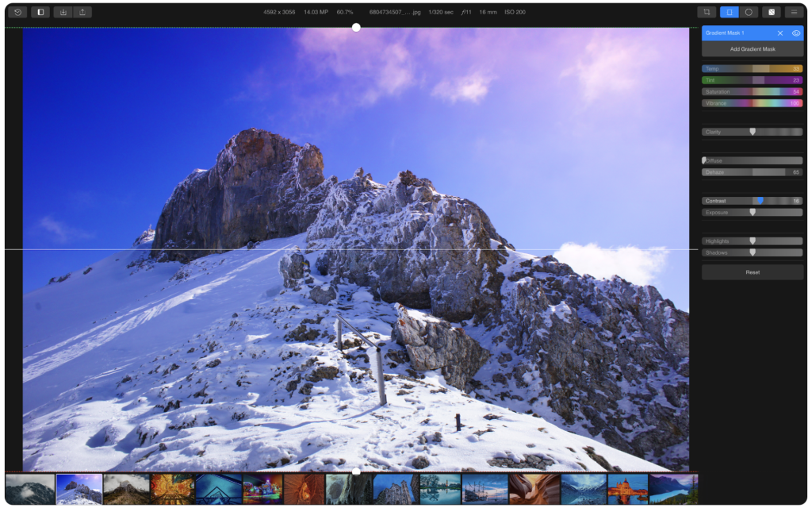The width and height of the screenshot is (812, 508).
Task: Open the blue glass architecture thumbnail
Action: point(219,489)
